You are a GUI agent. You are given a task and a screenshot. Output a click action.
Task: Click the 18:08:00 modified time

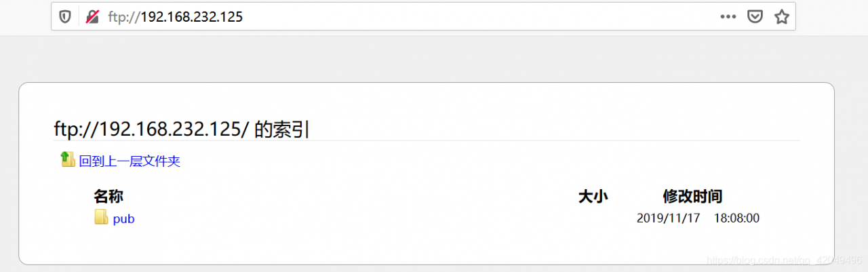(x=736, y=218)
